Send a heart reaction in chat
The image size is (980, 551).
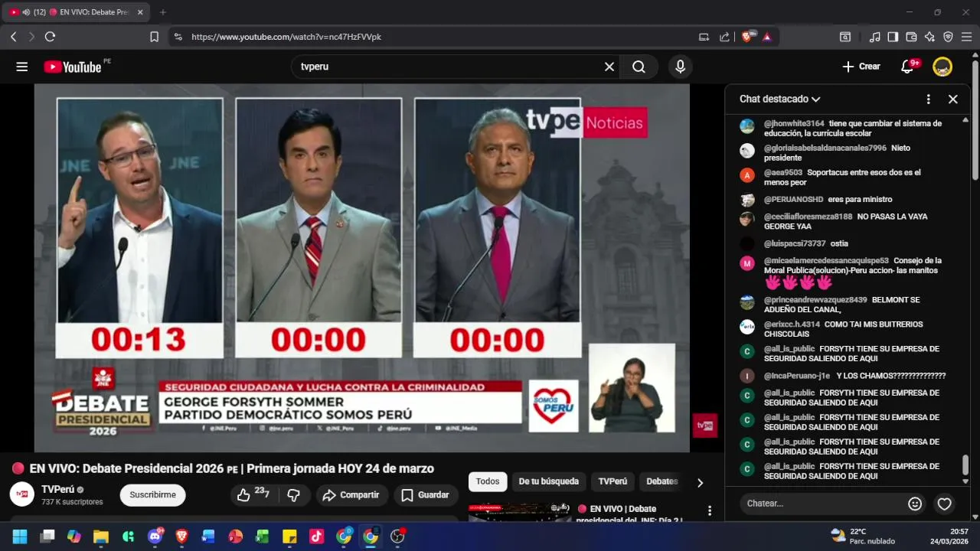945,504
